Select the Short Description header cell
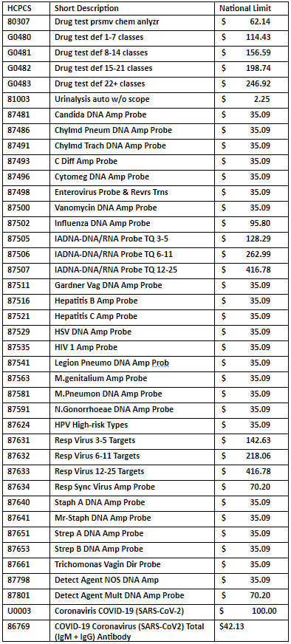The width and height of the screenshot is (291, 644). (133, 8)
